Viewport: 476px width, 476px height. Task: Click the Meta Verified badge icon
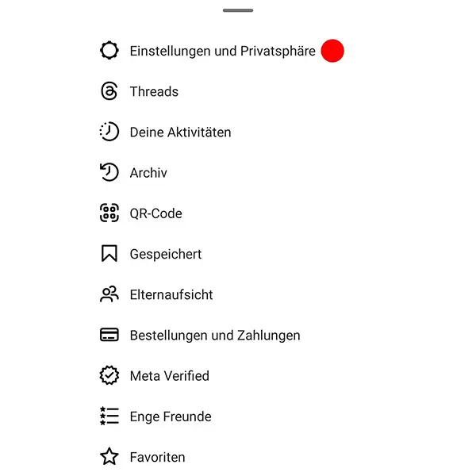pyautogui.click(x=109, y=375)
